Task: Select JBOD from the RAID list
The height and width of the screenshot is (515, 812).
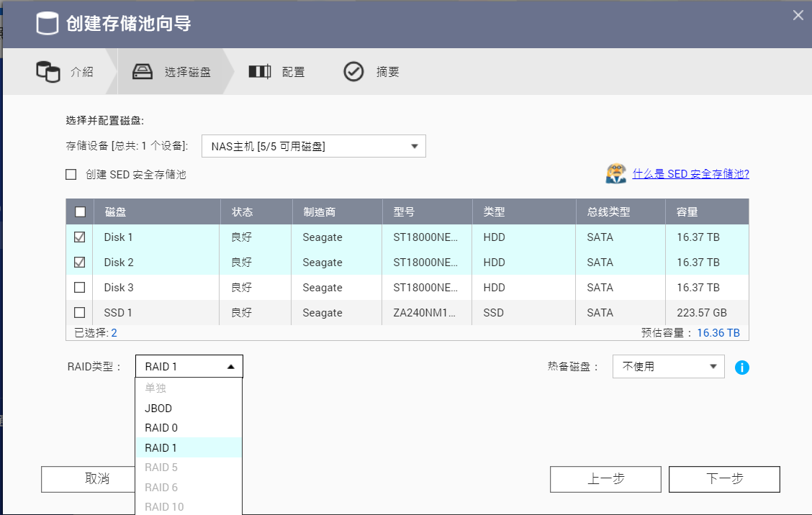Action: (x=158, y=408)
